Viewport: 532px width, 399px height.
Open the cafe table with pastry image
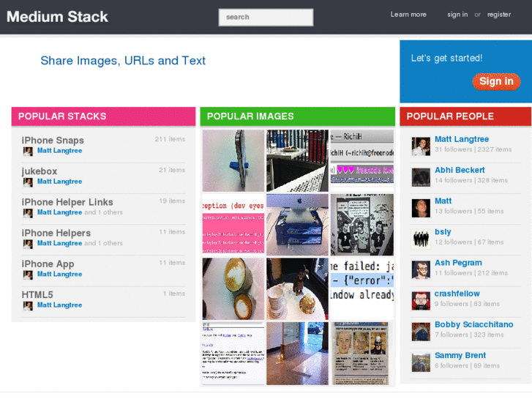(297, 288)
